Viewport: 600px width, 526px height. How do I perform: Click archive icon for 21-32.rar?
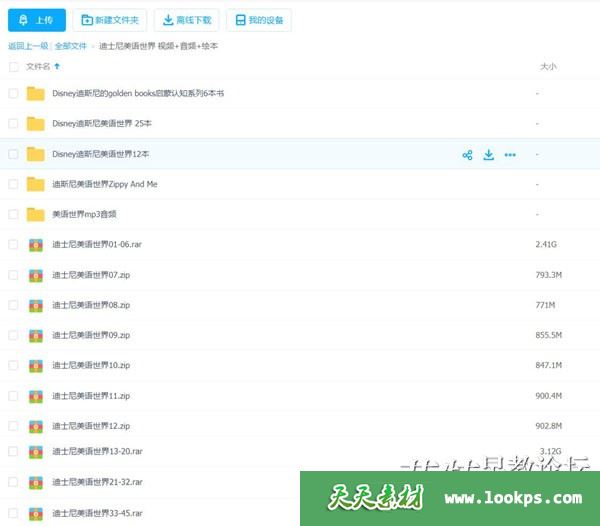click(x=36, y=482)
